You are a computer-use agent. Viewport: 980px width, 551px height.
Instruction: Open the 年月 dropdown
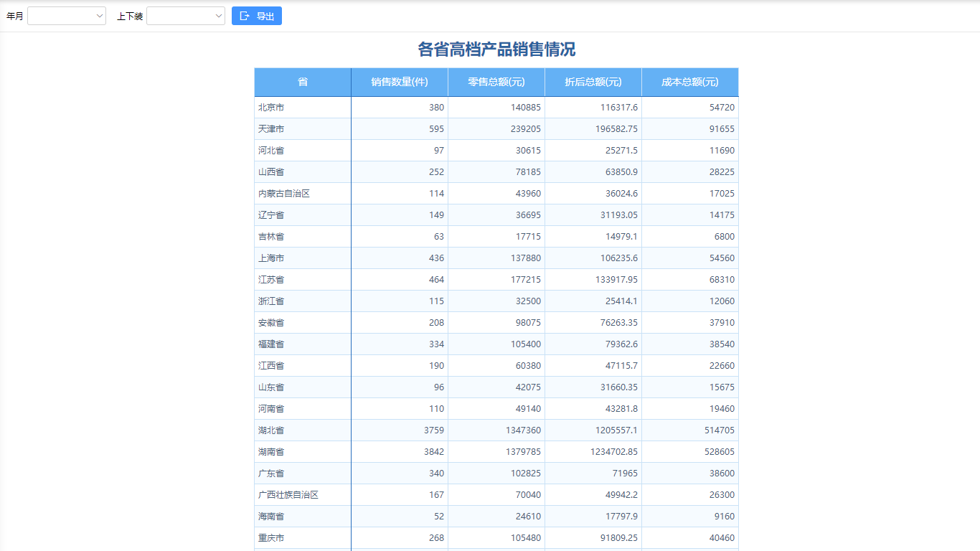pyautogui.click(x=66, y=15)
